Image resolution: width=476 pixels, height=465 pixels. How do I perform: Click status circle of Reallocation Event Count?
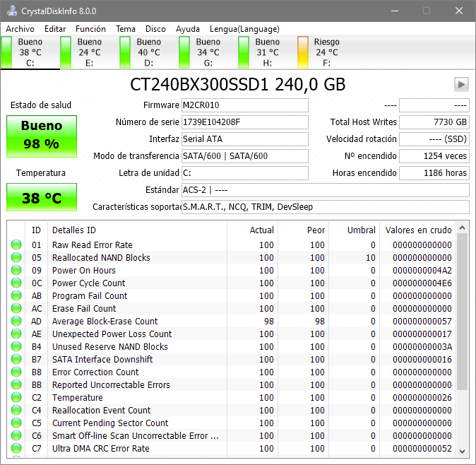pos(16,411)
